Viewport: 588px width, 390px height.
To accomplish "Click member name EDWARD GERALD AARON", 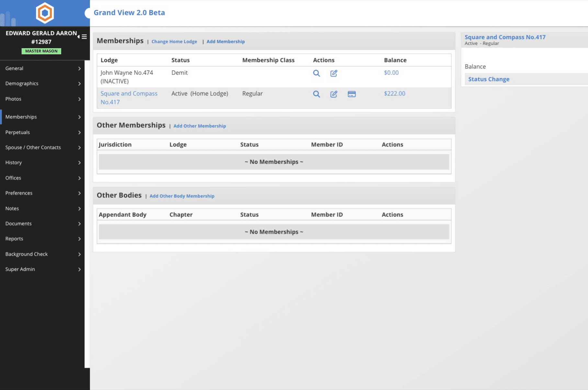I will point(41,33).
